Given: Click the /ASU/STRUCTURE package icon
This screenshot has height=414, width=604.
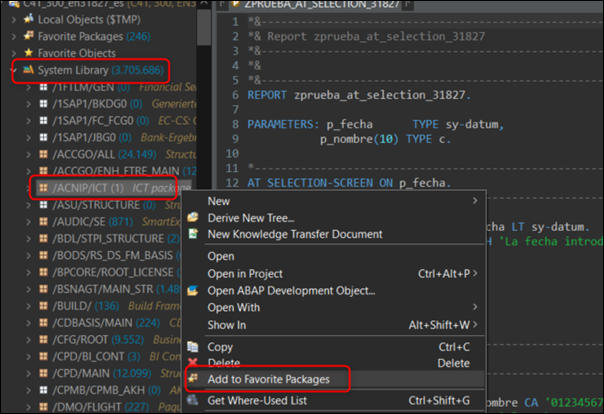Looking at the screenshot, I should (x=44, y=205).
